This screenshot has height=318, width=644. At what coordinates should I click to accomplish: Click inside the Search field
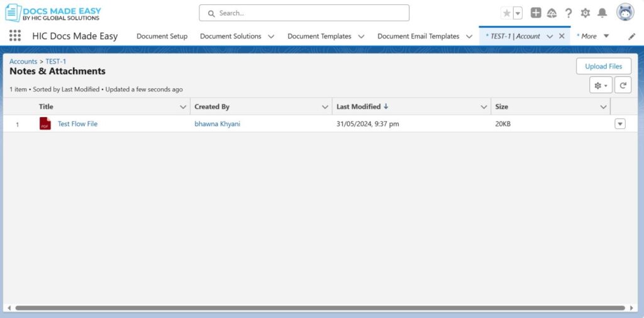click(304, 13)
